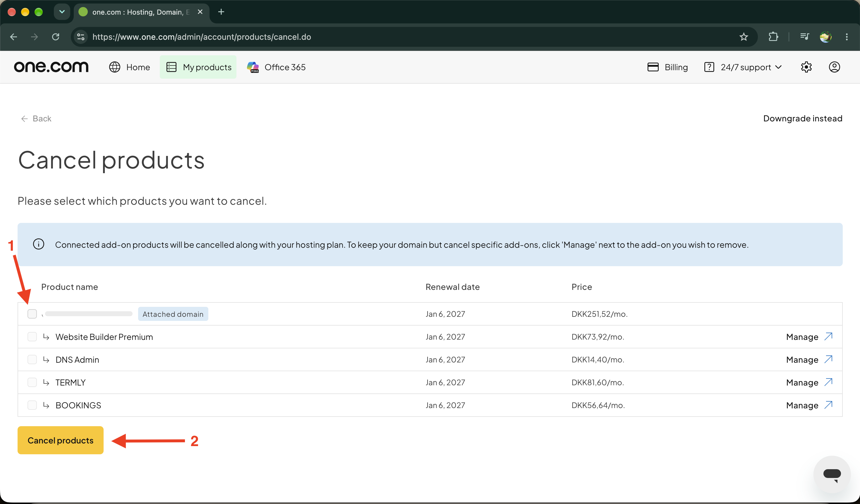This screenshot has width=860, height=504.
Task: Reload the page
Action: (x=56, y=37)
